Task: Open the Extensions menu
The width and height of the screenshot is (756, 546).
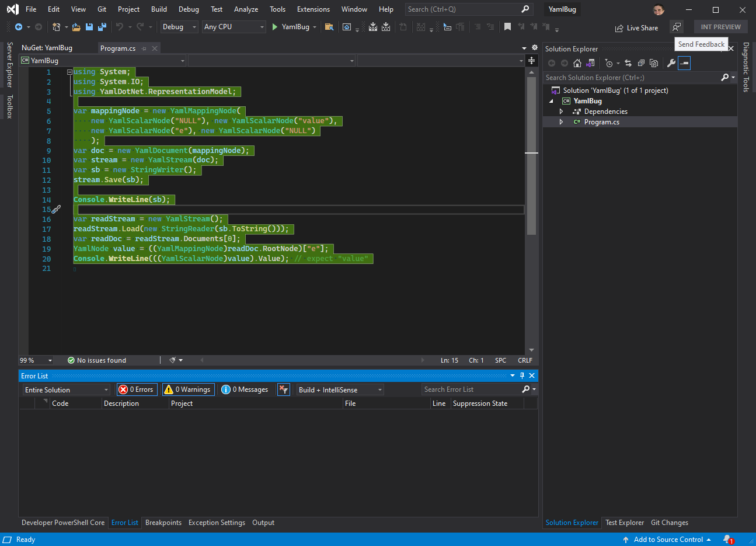Action: click(313, 9)
